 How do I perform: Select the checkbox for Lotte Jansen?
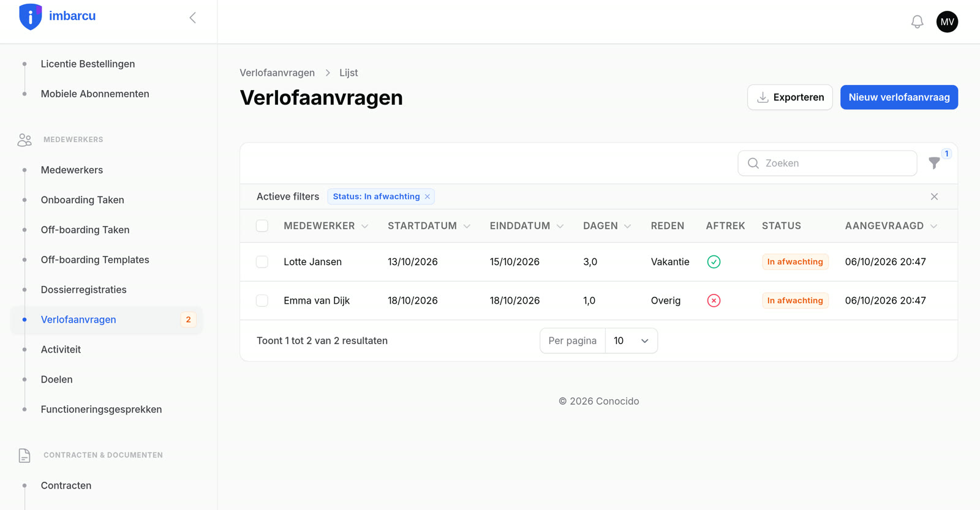(x=262, y=262)
